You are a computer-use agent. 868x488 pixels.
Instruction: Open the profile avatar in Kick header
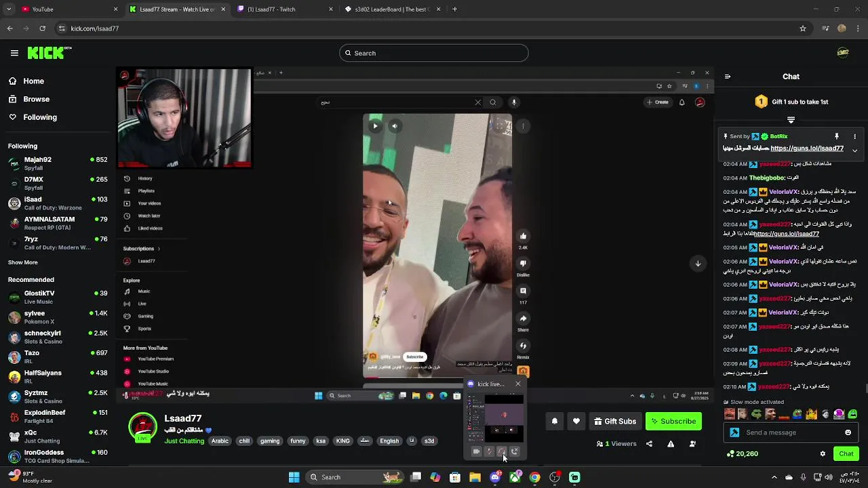pos(843,53)
